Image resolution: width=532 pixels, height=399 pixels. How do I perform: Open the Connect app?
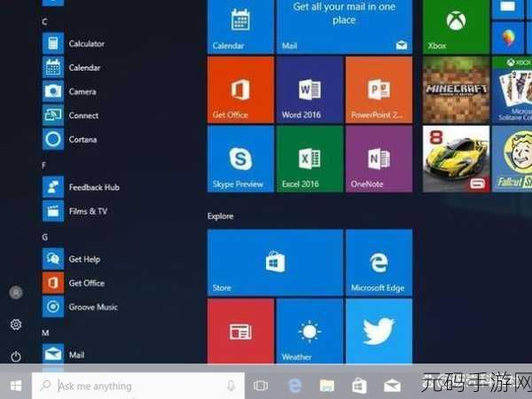(71, 115)
